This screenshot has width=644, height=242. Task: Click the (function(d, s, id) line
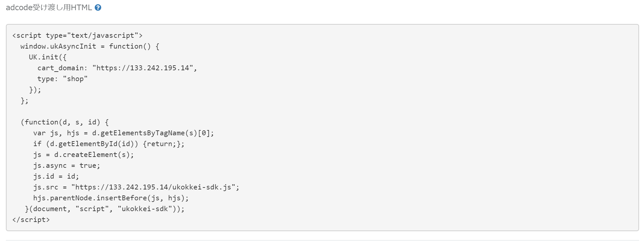[x=65, y=122]
